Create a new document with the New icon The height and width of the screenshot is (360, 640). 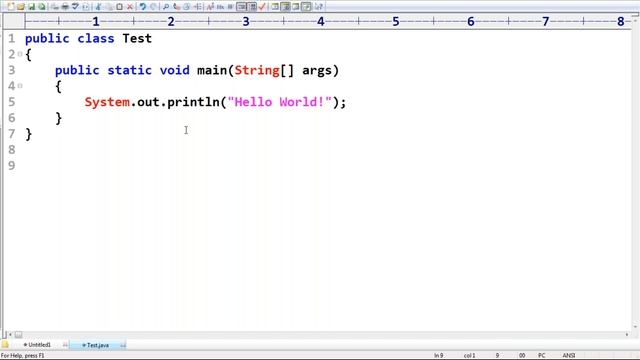11,7
